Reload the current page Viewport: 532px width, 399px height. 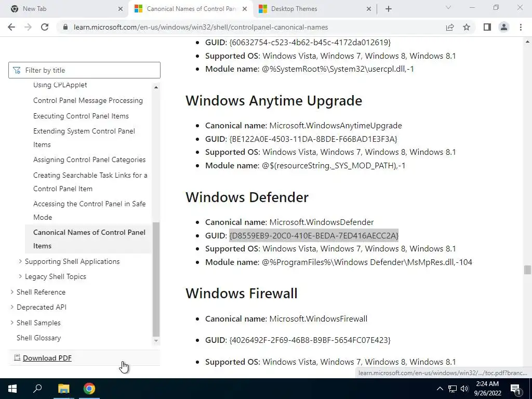(x=45, y=27)
